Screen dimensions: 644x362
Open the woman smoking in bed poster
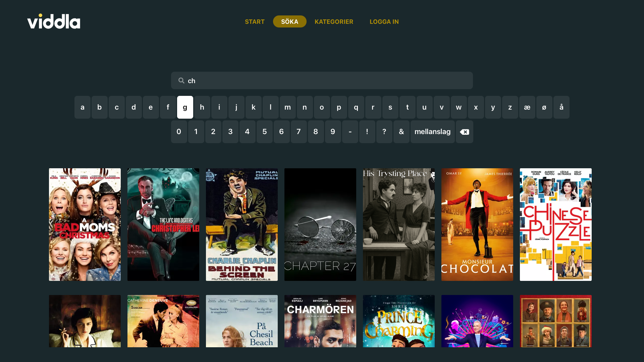[x=85, y=321]
